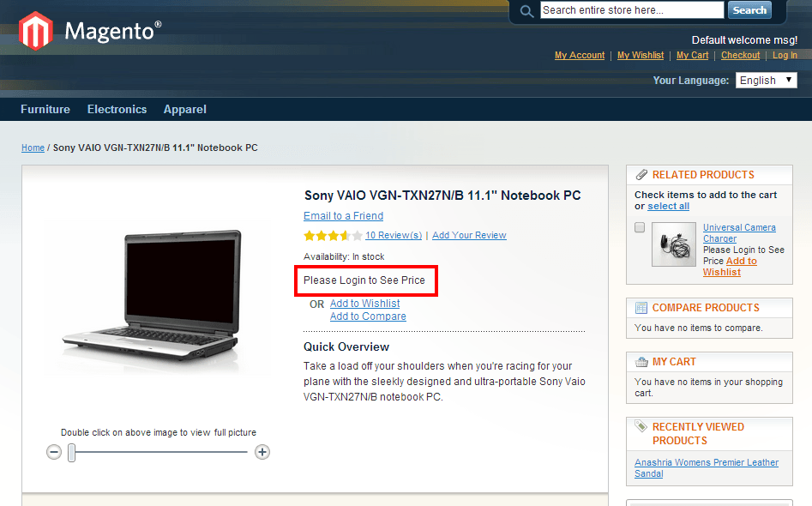This screenshot has height=506, width=812.
Task: Click the Recently Viewed tag icon
Action: [x=641, y=426]
